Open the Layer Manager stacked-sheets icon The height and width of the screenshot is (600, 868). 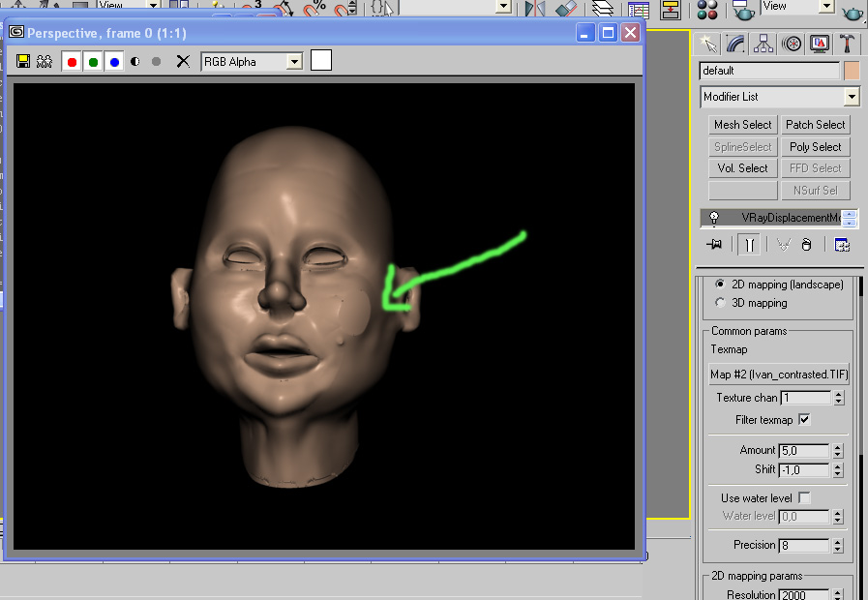603,8
